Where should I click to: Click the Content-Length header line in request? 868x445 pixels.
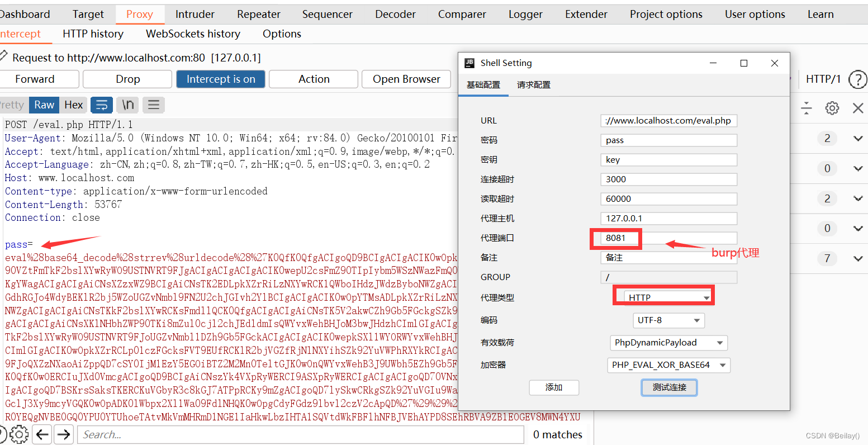point(63,205)
